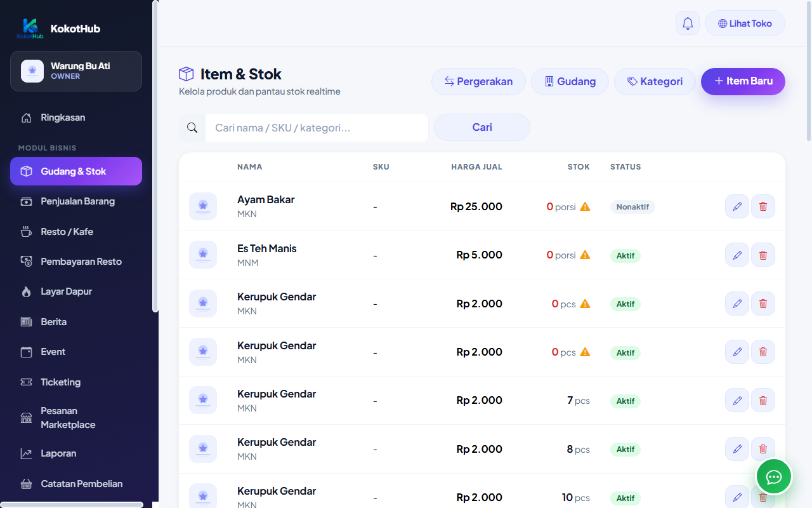Open Pembayaran Resto from the sidebar
The width and height of the screenshot is (812, 508).
click(x=76, y=262)
